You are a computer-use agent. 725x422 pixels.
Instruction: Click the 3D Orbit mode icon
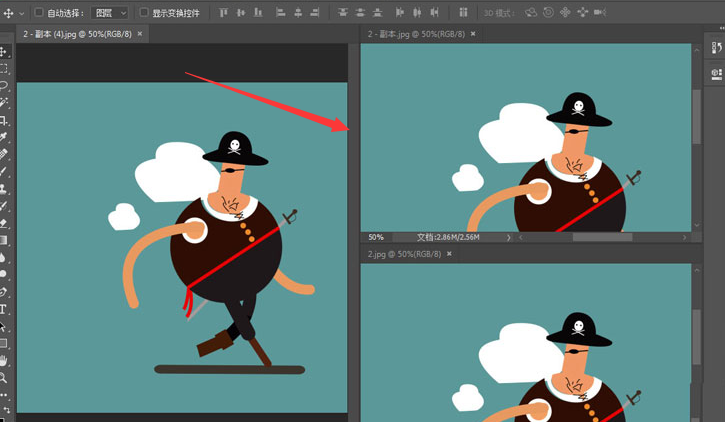tap(531, 12)
